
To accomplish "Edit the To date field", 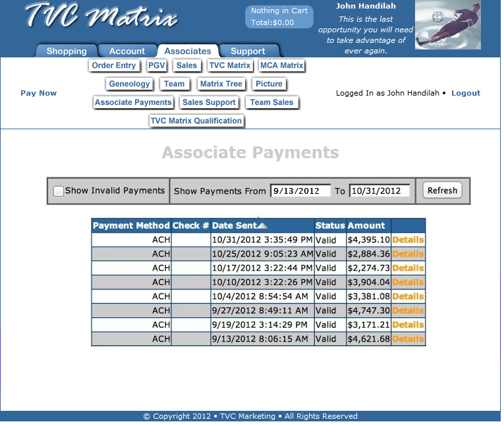I will 379,191.
